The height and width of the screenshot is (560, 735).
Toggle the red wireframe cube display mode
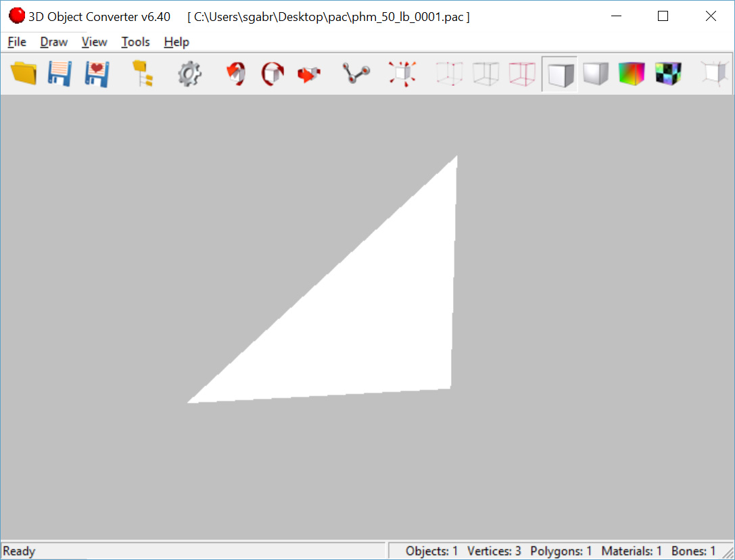522,73
